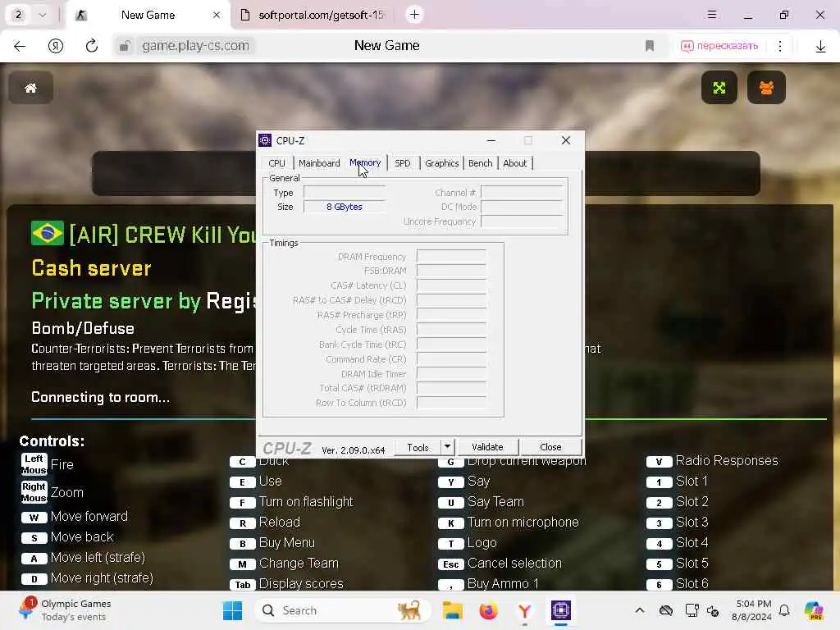Open File Explorer from taskbar
840x630 pixels.
point(452,610)
